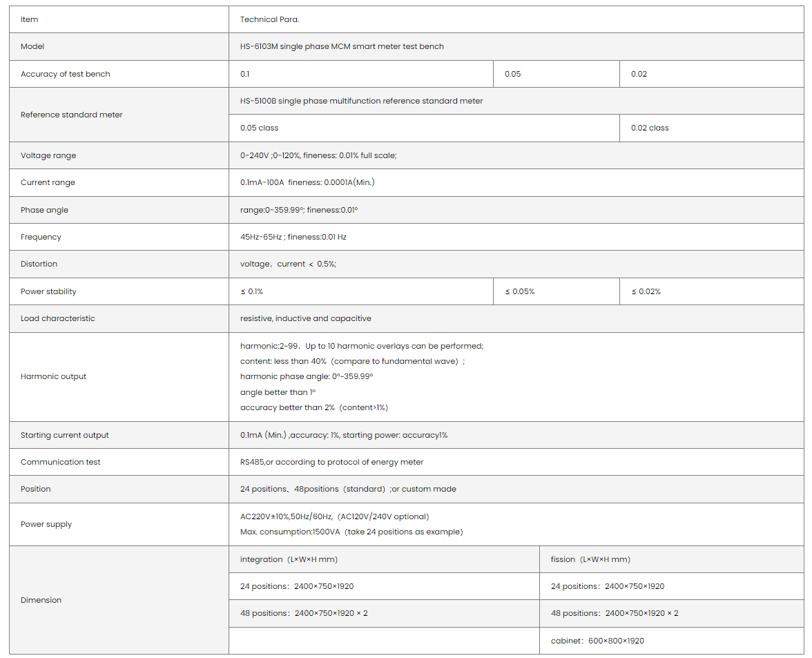Select the "Accuracy of test bench" label
Image resolution: width=812 pixels, height=658 pixels.
66,74
